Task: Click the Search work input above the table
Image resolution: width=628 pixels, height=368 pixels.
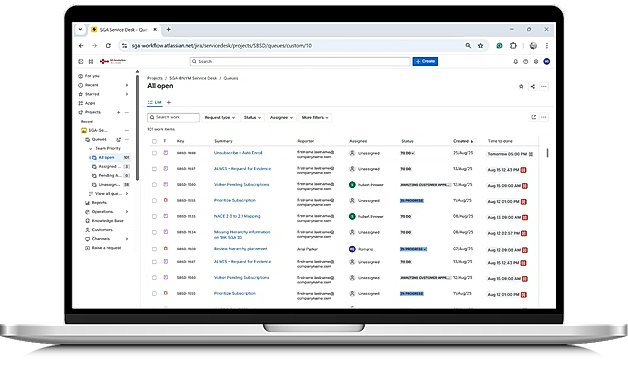Action: point(173,117)
